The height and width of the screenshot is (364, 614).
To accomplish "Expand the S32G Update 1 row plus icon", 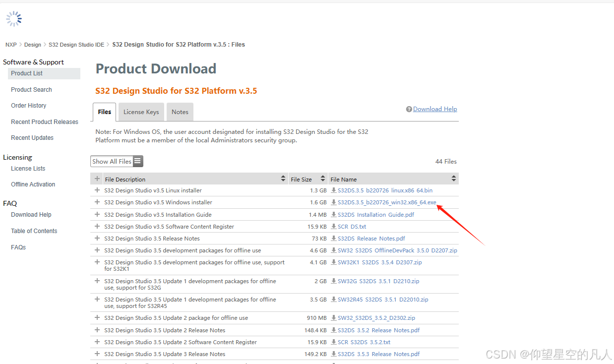I will pos(97,281).
